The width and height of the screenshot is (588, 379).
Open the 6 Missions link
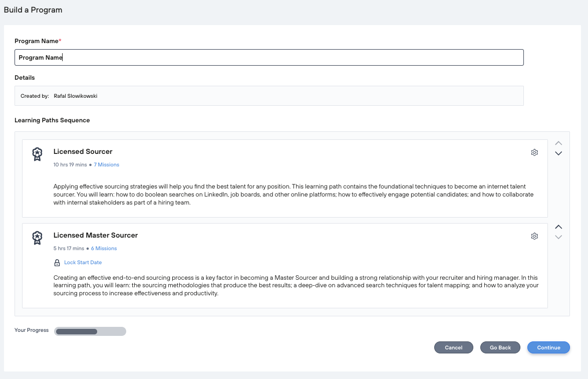(x=104, y=248)
